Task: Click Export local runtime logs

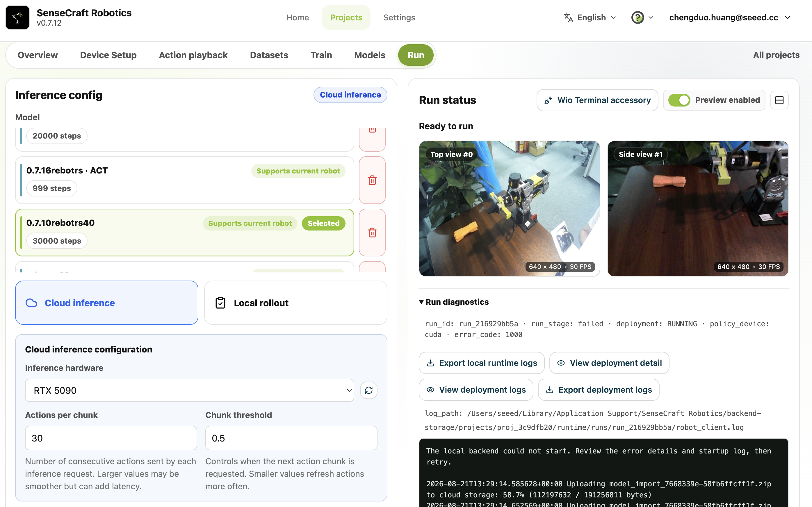Action: pyautogui.click(x=482, y=363)
